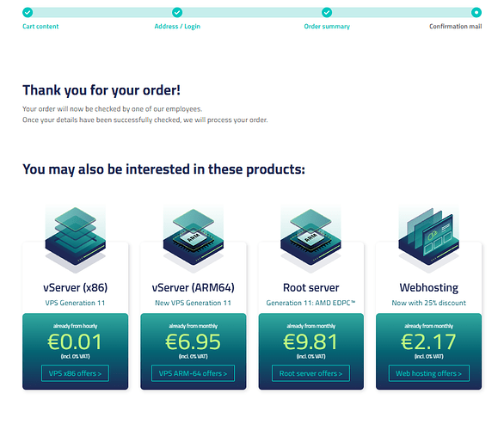Viewport: 504px width, 430px height.
Task: Click the 'VPS Generation 11' subtitle under vServer (x86)
Action: (x=75, y=303)
